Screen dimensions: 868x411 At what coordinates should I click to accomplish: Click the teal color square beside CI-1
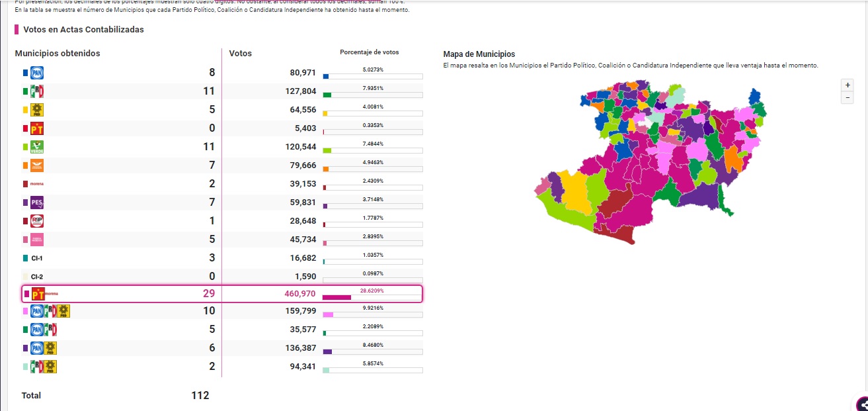point(26,258)
